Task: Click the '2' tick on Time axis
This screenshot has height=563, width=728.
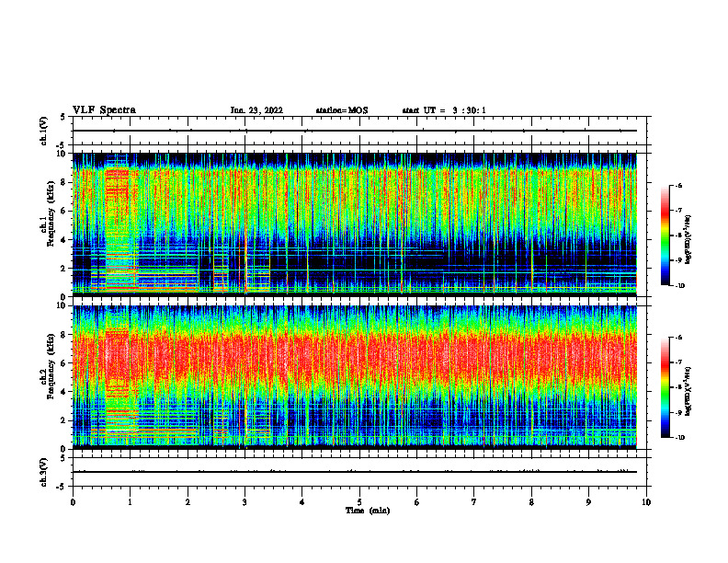Action: 188,502
